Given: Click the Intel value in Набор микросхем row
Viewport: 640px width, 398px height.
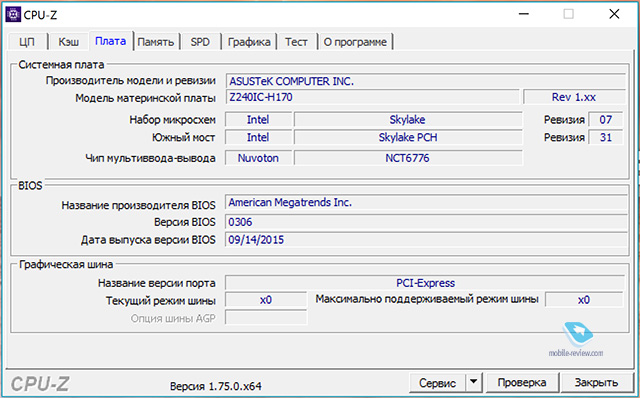Looking at the screenshot, I should click(x=258, y=120).
